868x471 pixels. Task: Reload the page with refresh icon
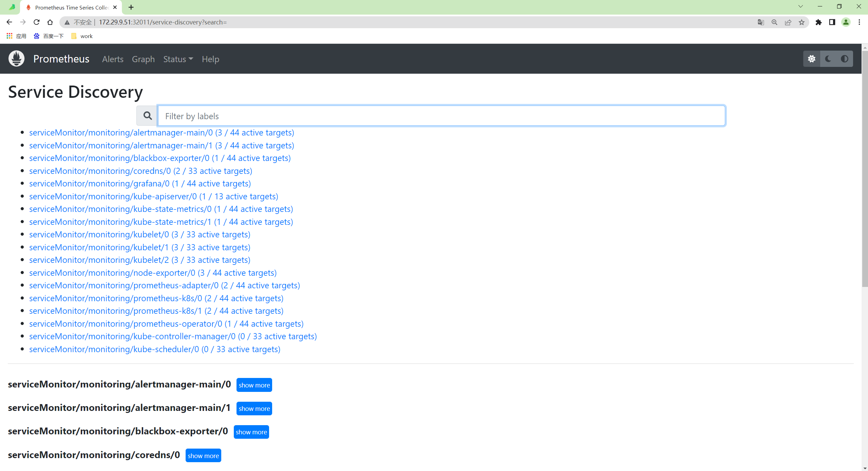click(36, 22)
